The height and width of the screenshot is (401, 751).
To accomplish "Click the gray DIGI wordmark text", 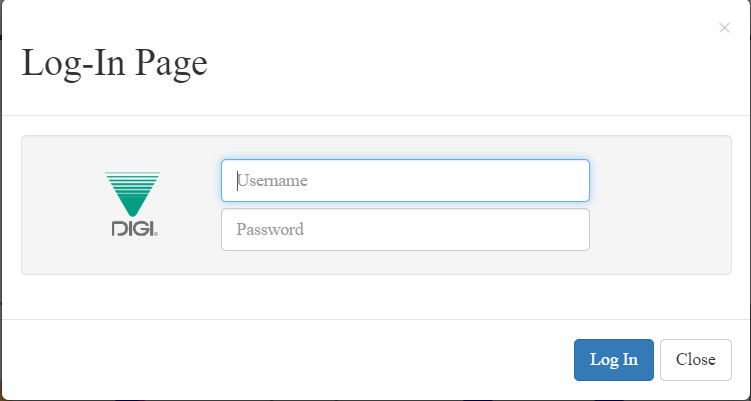I will point(135,229).
